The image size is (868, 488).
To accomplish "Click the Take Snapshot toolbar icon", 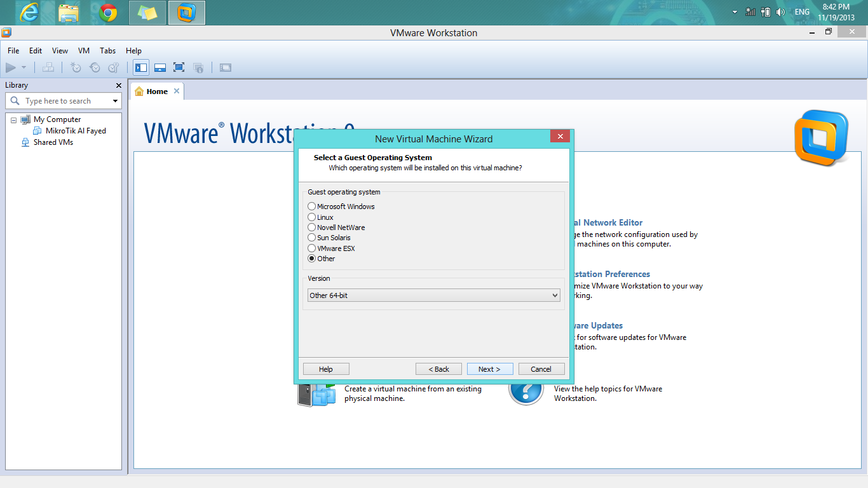I will coord(76,67).
